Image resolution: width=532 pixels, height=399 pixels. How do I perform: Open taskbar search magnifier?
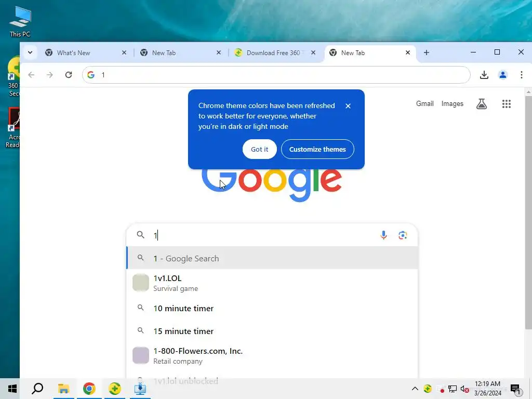pyautogui.click(x=37, y=389)
